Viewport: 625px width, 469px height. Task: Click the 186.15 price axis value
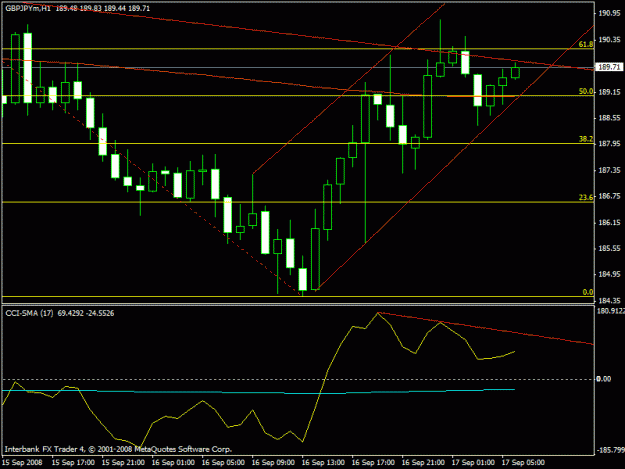609,222
